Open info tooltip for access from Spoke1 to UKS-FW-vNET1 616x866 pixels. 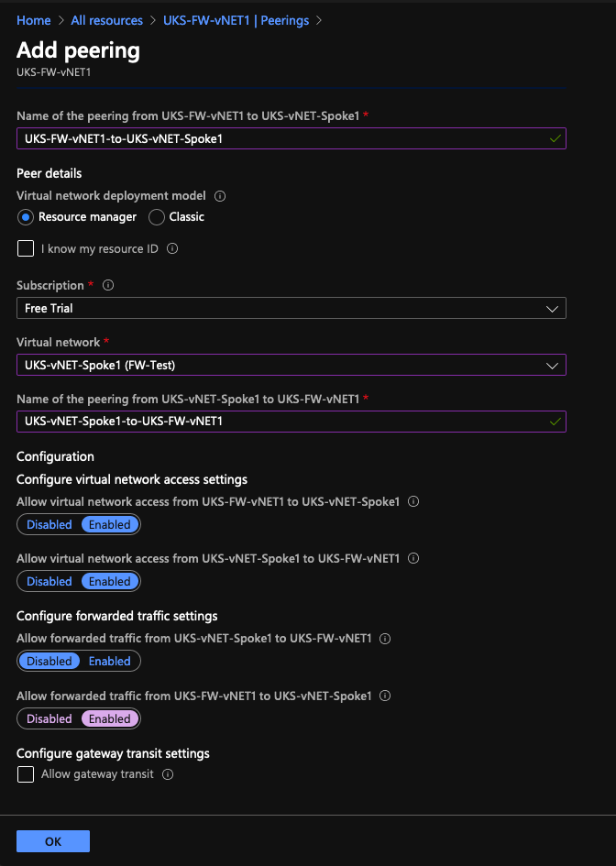pos(413,558)
